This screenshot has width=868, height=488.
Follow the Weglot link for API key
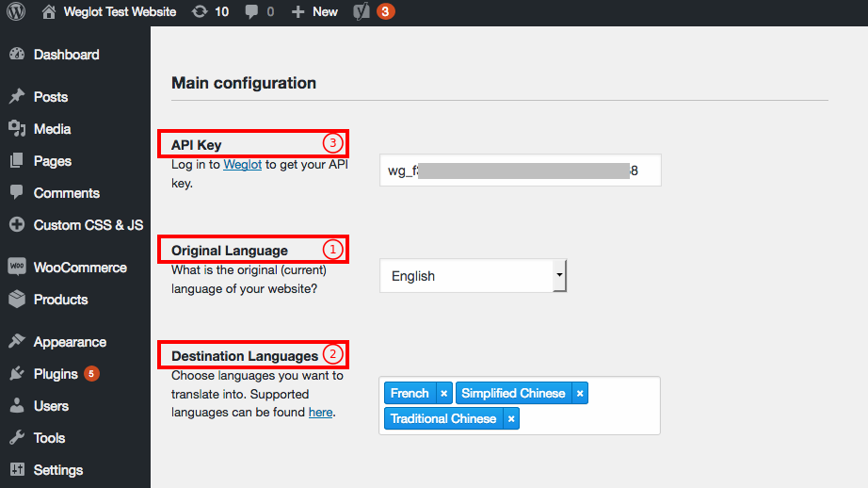click(x=242, y=165)
